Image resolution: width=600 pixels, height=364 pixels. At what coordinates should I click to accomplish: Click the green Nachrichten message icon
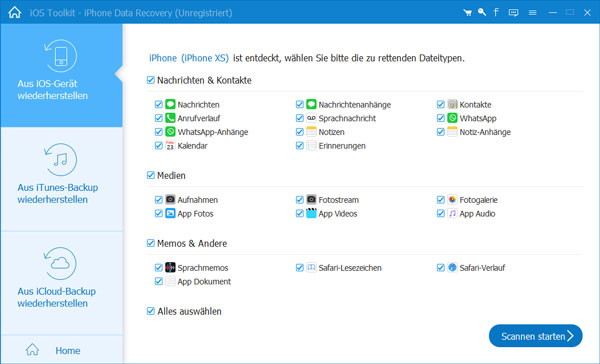(170, 104)
